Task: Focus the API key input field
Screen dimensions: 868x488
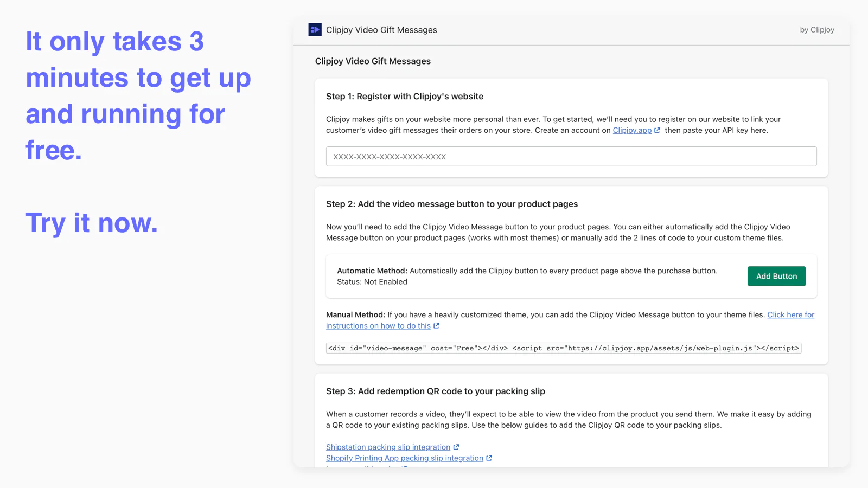Action: 571,157
